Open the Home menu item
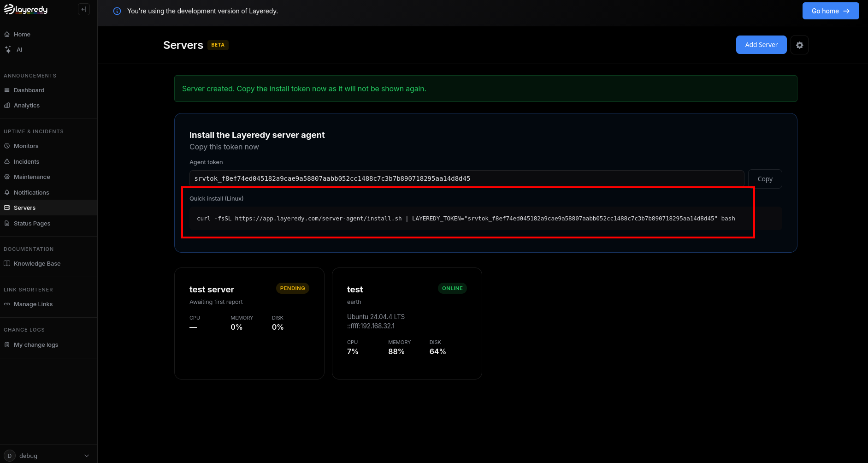 [x=48, y=34]
